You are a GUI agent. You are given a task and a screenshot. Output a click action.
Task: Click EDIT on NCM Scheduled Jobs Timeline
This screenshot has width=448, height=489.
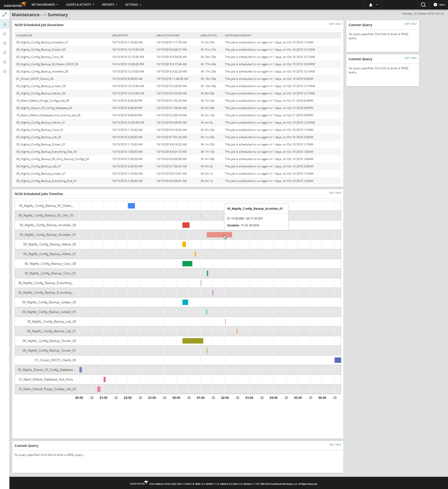point(331,193)
